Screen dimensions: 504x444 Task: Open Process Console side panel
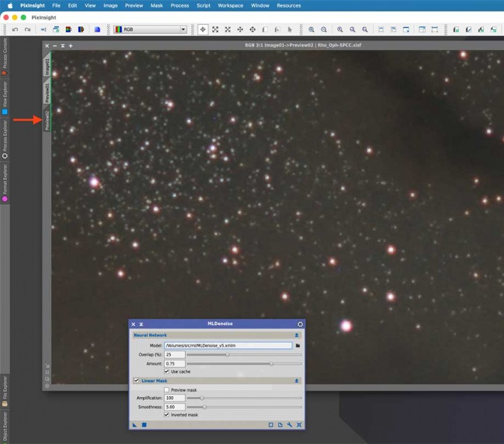[x=5, y=56]
